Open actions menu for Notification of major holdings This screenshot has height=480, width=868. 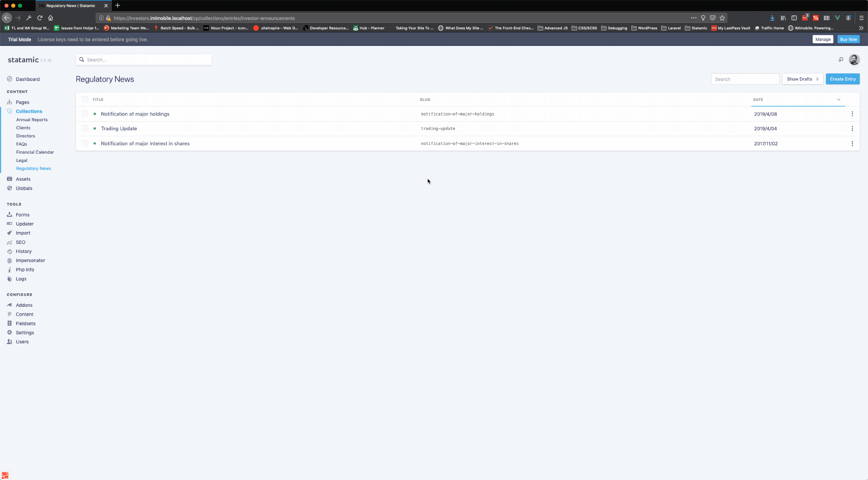point(852,114)
